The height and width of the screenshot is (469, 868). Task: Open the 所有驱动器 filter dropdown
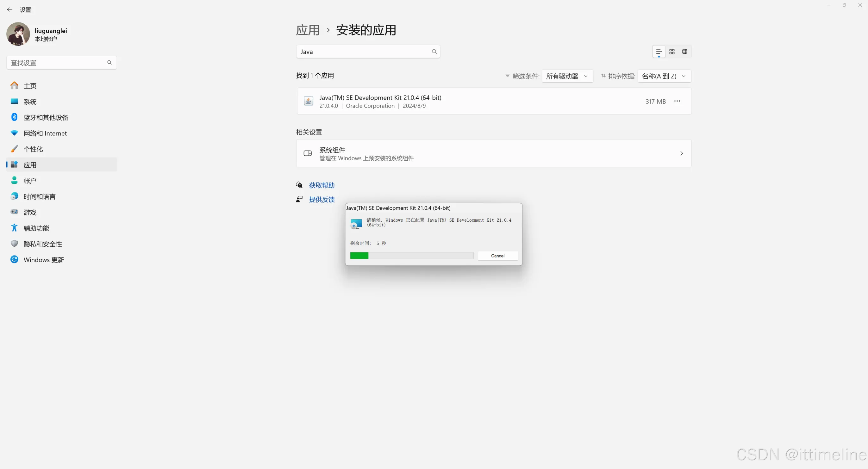(567, 76)
